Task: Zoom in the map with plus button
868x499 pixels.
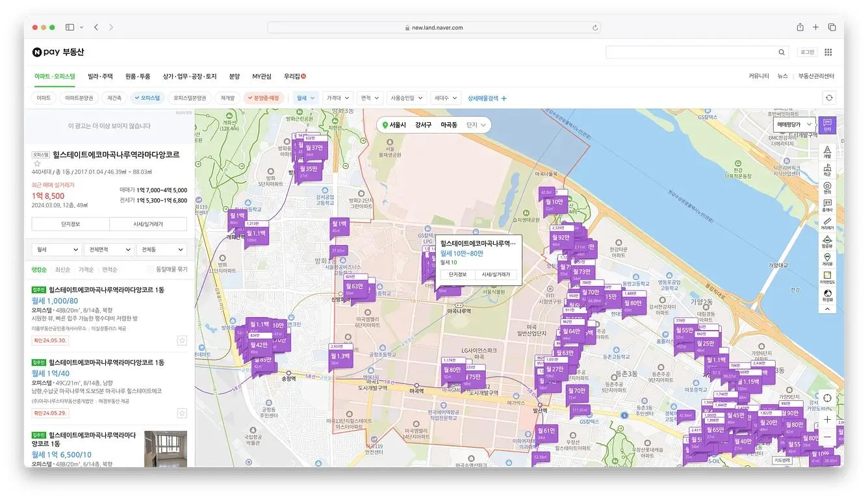Action: click(x=827, y=420)
